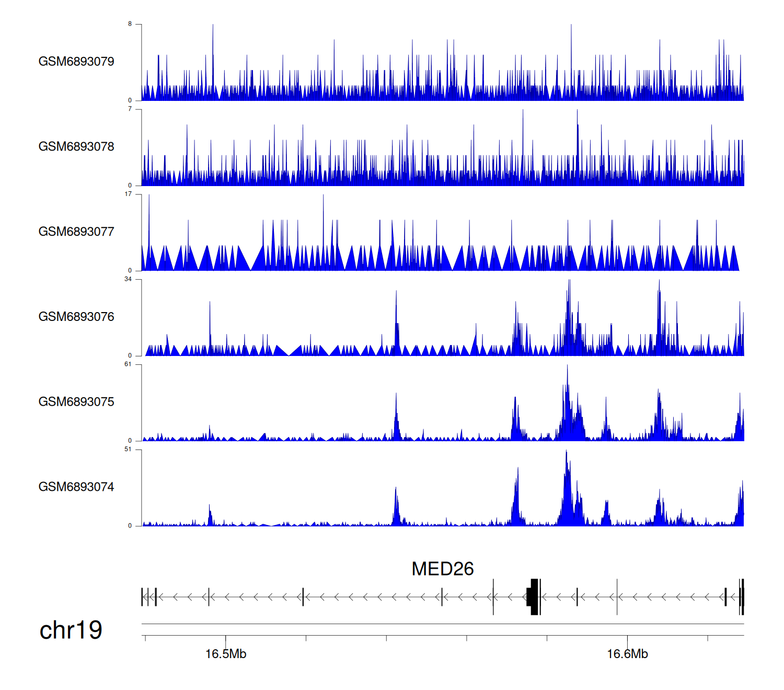Image resolution: width=784 pixels, height=690 pixels.
Task: Select the GSM6893078 track label
Action: (76, 147)
